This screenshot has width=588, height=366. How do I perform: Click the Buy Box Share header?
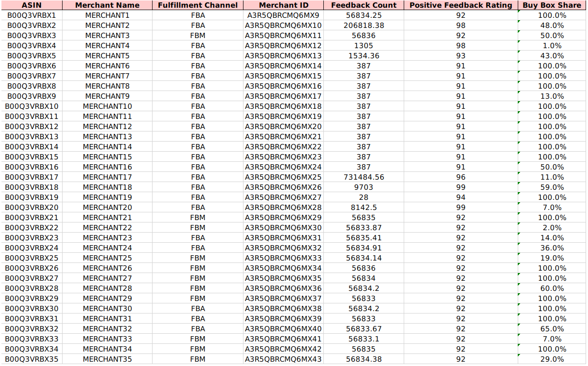552,5
